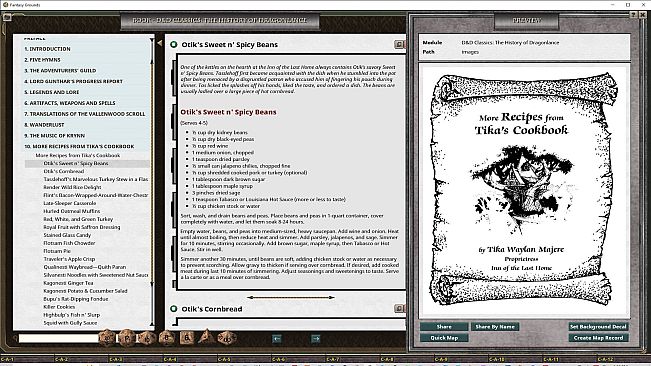Go to next page with right arrow
Image resolution: width=651 pixels, height=366 pixels.
pos(316,339)
